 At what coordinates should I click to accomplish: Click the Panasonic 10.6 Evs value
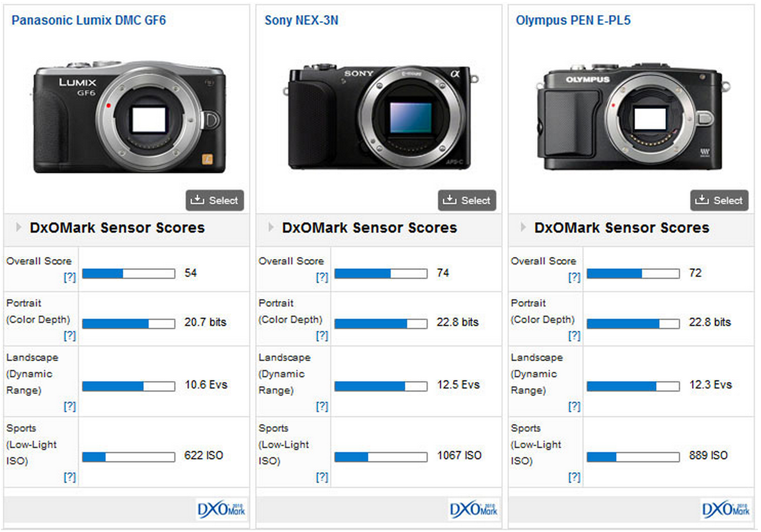206,385
